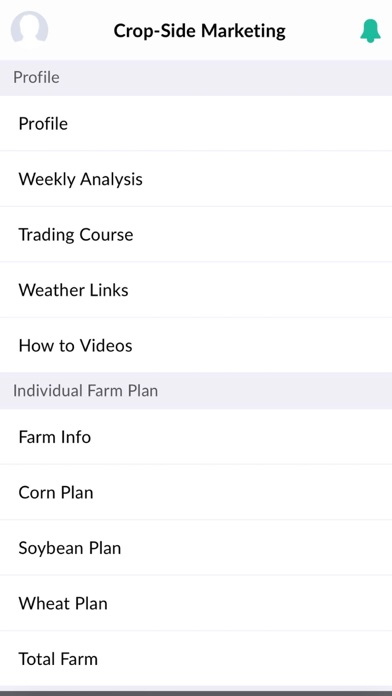The image size is (392, 696).
Task: Open notifications via the green bell
Action: pos(370,31)
